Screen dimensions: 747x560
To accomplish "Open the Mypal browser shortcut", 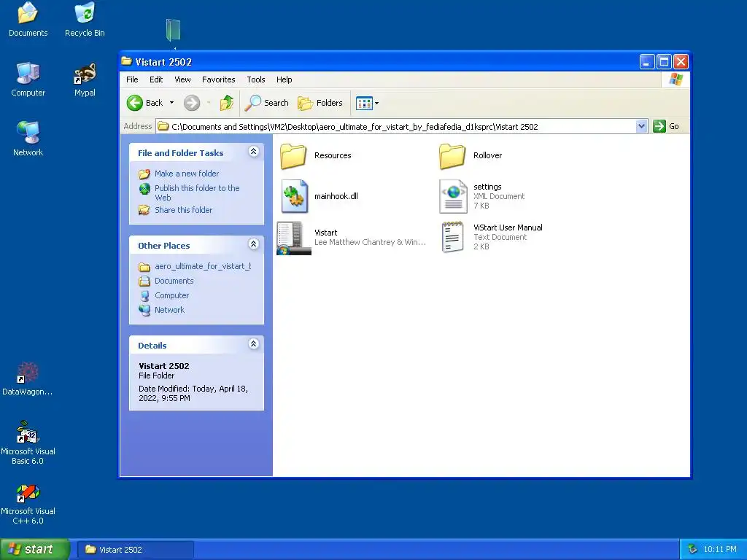I will coord(85,79).
